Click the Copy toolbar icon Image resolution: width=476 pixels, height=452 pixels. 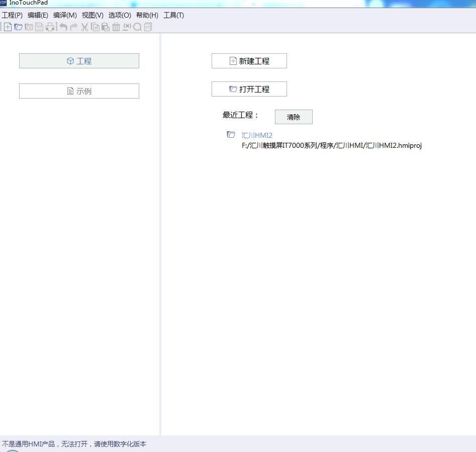pyautogui.click(x=95, y=27)
